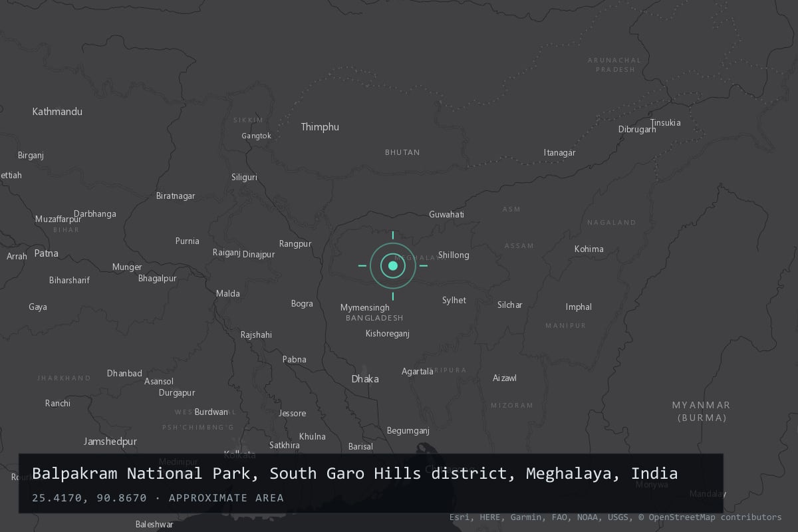Click the Ranchi city label
Image resolution: width=798 pixels, height=532 pixels.
pyautogui.click(x=58, y=404)
